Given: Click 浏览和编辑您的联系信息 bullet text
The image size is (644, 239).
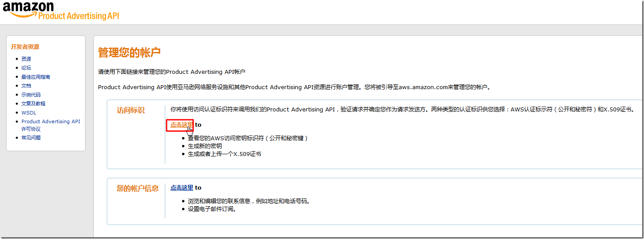Looking at the screenshot, I should coord(249,201).
